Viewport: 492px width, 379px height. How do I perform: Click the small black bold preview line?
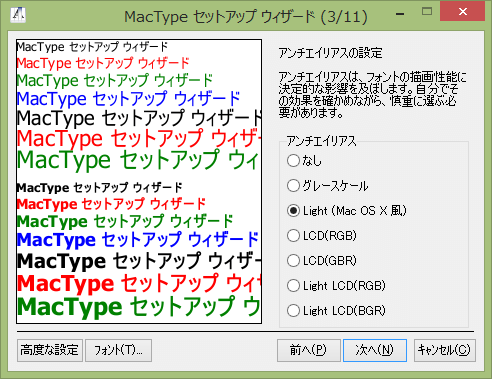99,188
